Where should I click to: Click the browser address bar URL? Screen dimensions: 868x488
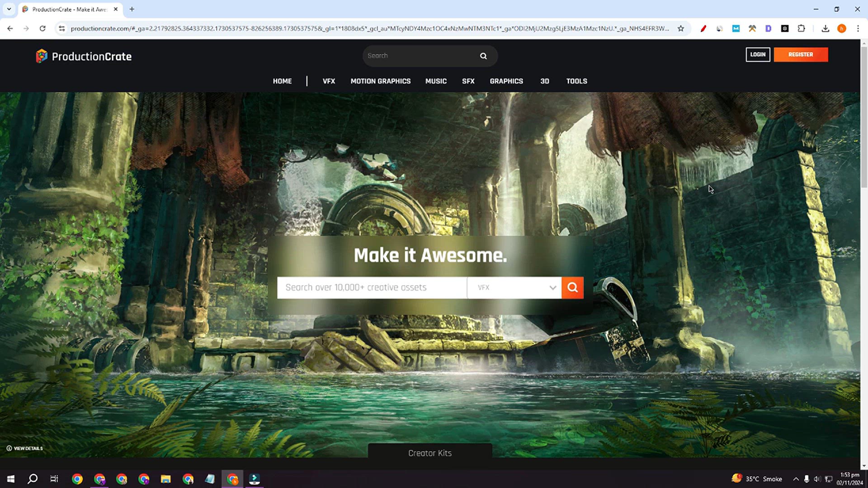click(370, 28)
